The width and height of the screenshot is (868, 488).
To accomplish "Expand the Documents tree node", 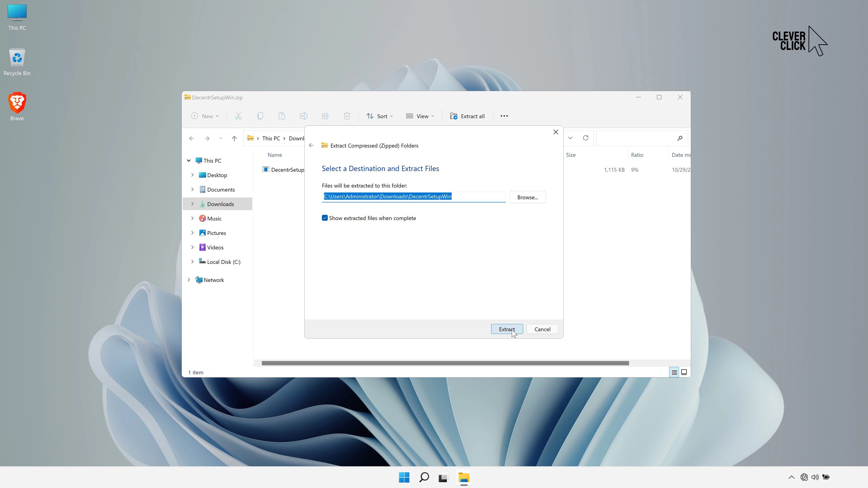I will (192, 190).
